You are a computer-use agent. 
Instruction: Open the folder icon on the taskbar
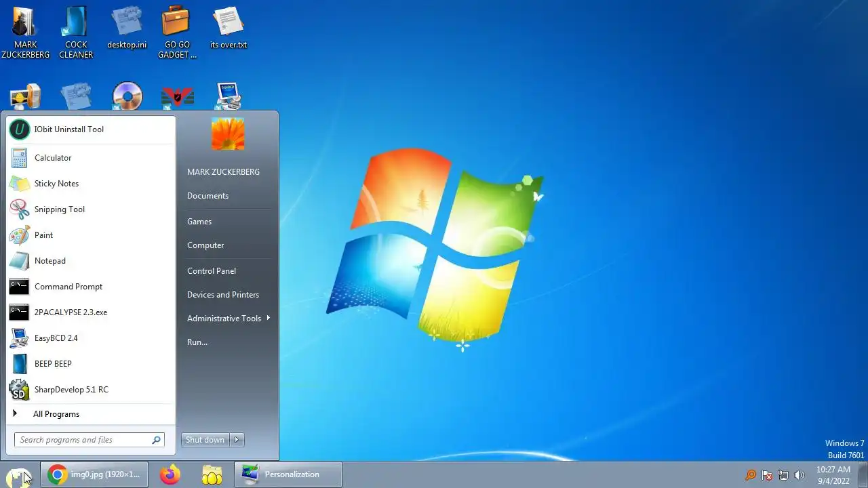point(212,474)
